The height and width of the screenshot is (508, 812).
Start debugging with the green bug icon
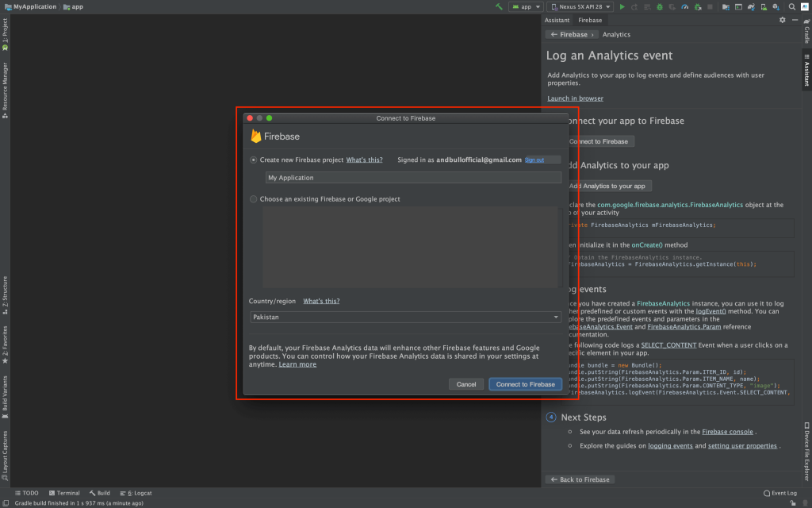pyautogui.click(x=660, y=6)
